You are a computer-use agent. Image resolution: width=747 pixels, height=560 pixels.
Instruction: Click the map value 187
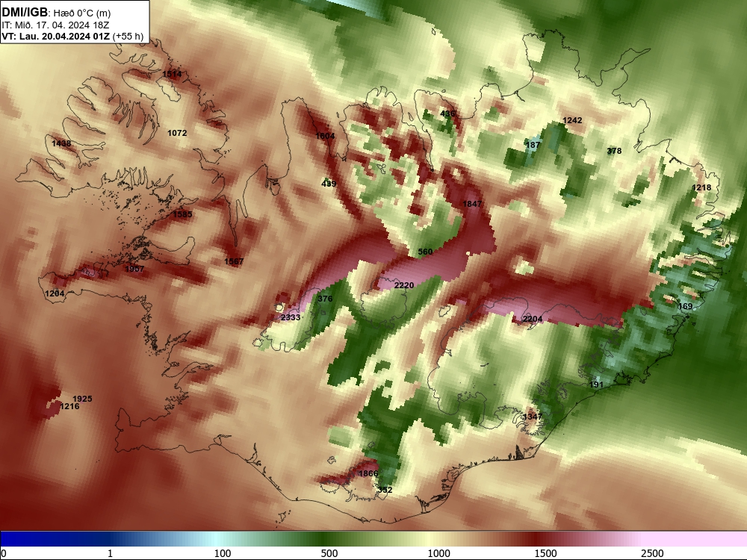tap(533, 145)
